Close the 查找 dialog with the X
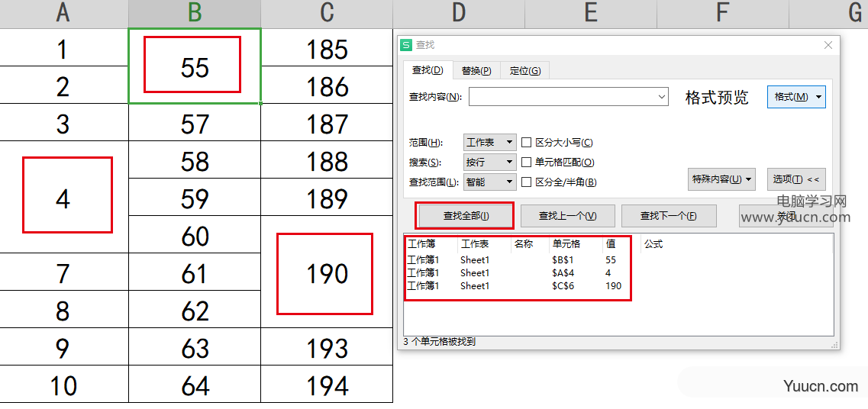 (828, 46)
